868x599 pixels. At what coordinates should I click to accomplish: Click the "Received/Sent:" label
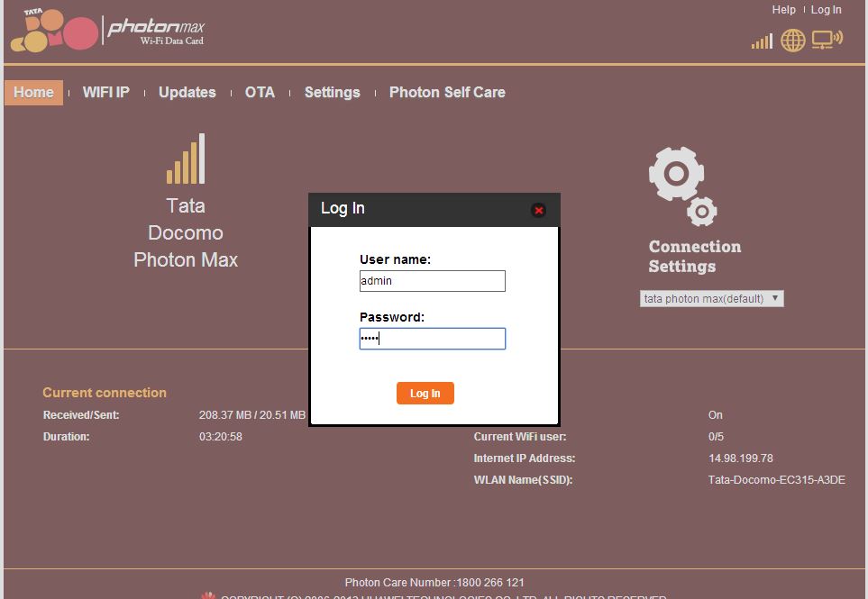[x=81, y=415]
